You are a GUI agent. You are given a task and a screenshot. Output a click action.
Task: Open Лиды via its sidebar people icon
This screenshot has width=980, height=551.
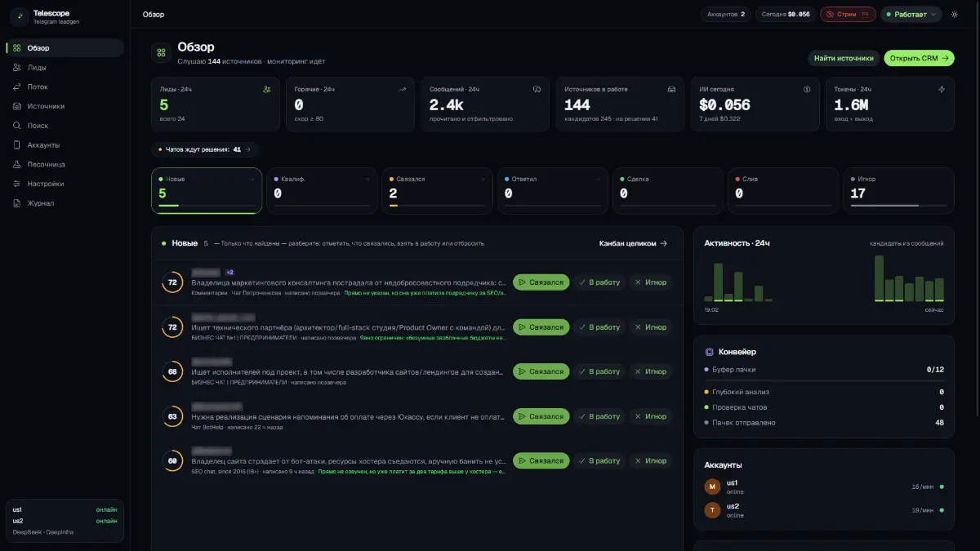click(x=17, y=68)
